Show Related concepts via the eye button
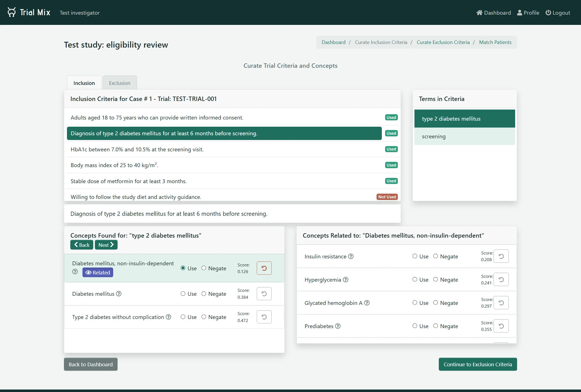 pyautogui.click(x=98, y=272)
